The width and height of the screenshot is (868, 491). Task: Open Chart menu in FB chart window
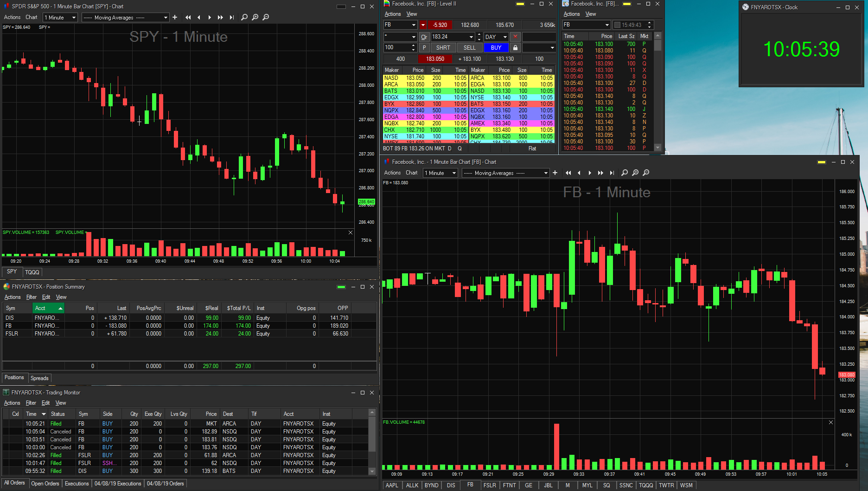pos(412,173)
